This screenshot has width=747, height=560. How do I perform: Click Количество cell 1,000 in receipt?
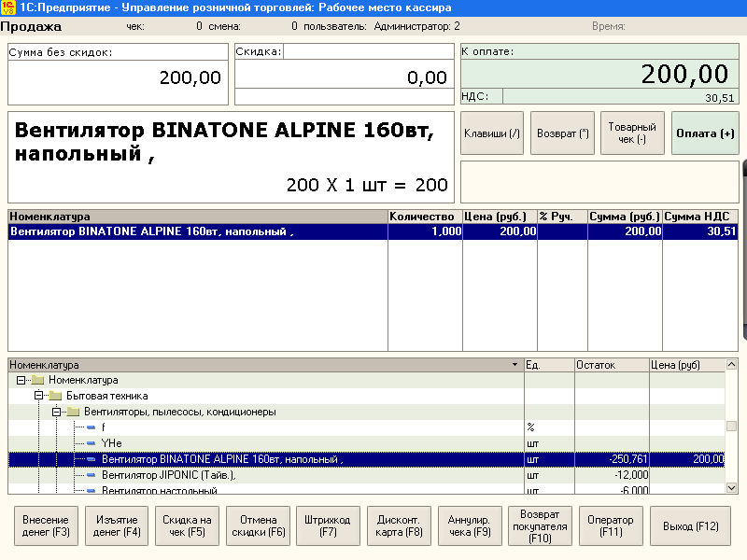pos(425,231)
